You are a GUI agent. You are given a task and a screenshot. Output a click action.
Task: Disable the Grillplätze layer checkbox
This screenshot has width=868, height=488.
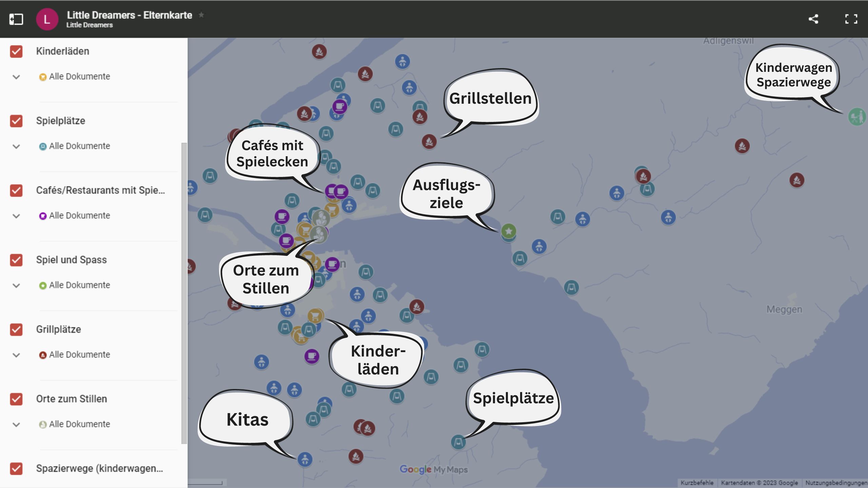[16, 329]
